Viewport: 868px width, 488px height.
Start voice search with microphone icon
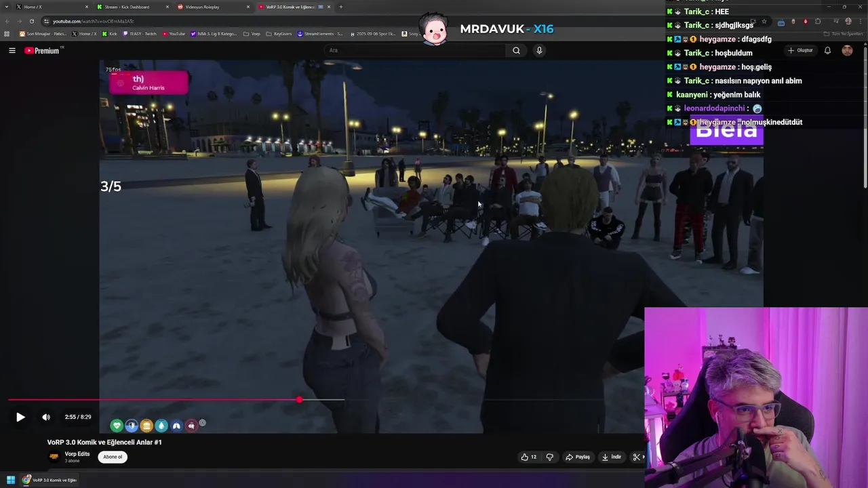click(539, 50)
